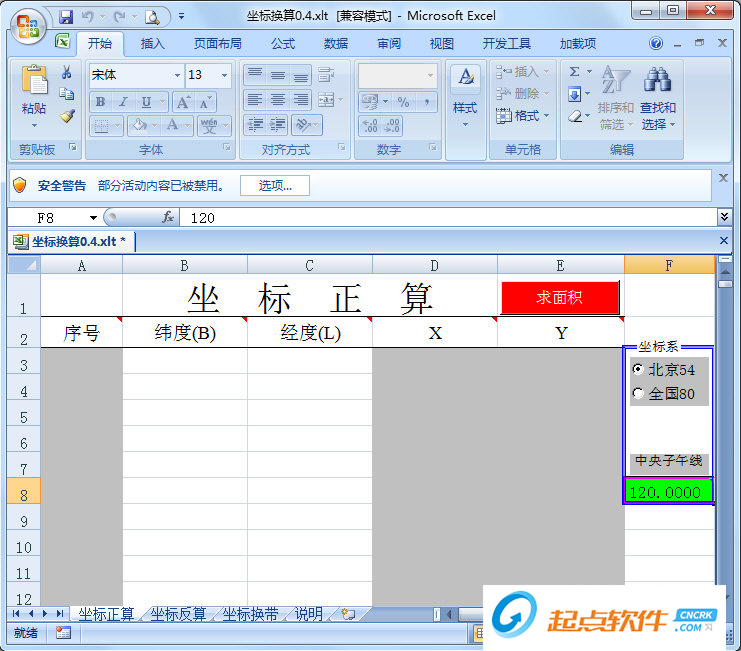Click the red 求面积 button
Screen dimensions: 741x651
click(x=560, y=298)
